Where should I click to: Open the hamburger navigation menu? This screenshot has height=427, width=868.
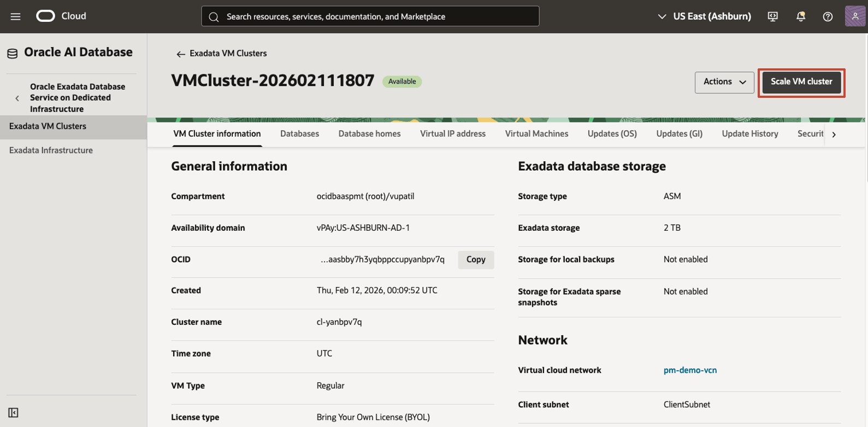(x=15, y=16)
